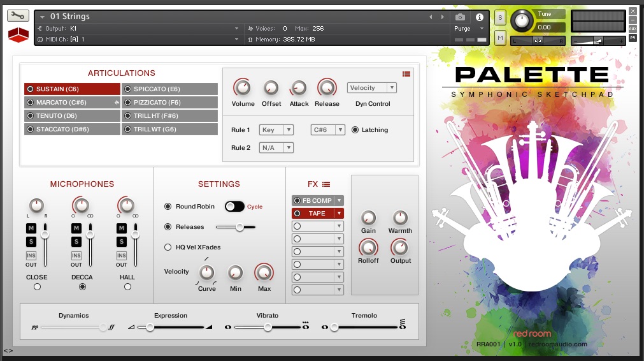Click the camera snapshot icon
This screenshot has height=361, width=644.
point(460,17)
